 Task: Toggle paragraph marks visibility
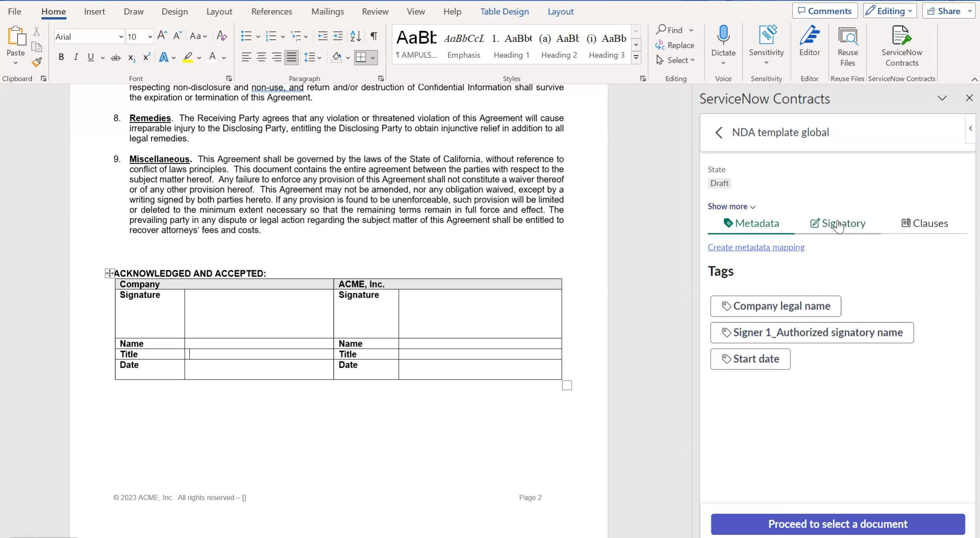click(373, 36)
